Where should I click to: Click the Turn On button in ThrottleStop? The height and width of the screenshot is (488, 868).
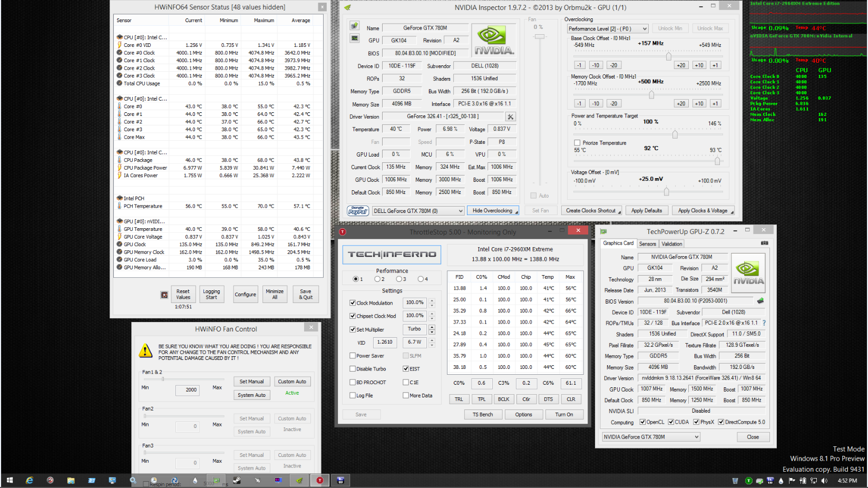pyautogui.click(x=564, y=415)
